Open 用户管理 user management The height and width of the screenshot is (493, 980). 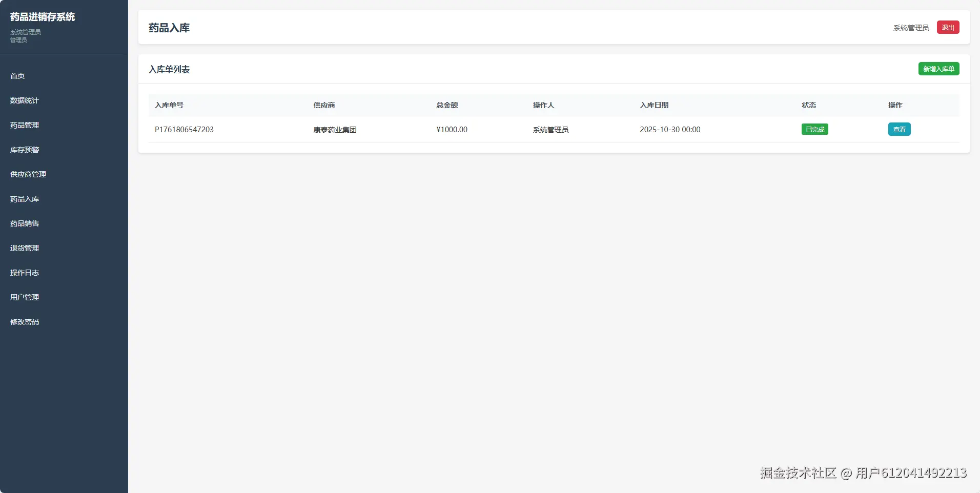click(24, 297)
